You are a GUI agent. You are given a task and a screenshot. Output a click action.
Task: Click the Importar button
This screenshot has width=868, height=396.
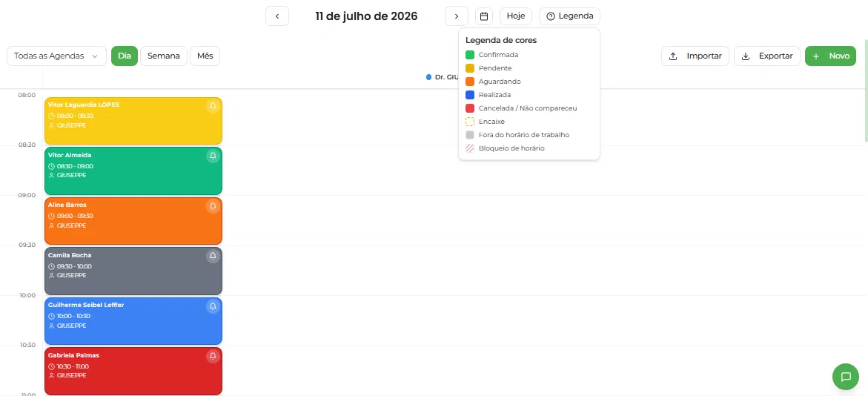point(695,56)
